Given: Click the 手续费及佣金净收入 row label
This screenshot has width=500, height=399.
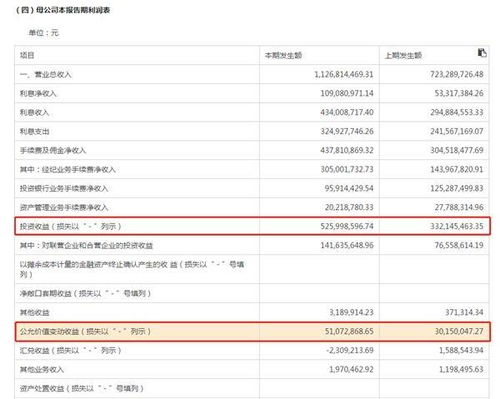Looking at the screenshot, I should 53,150.
